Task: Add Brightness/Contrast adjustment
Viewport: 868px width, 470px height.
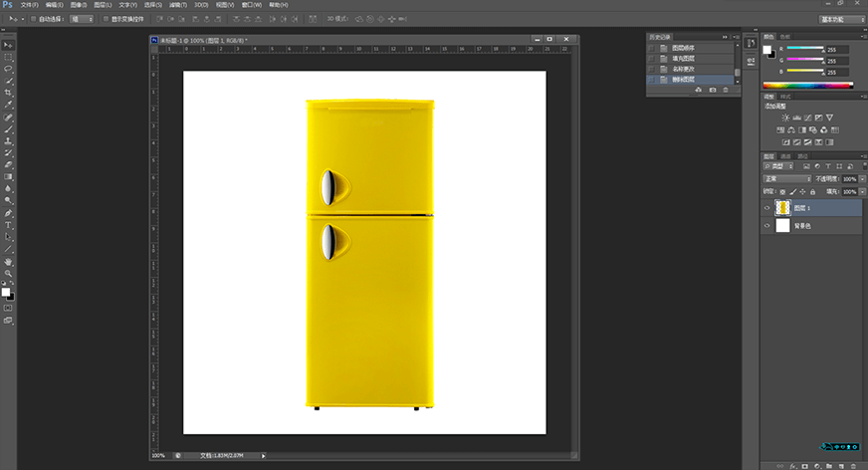Action: pyautogui.click(x=785, y=117)
